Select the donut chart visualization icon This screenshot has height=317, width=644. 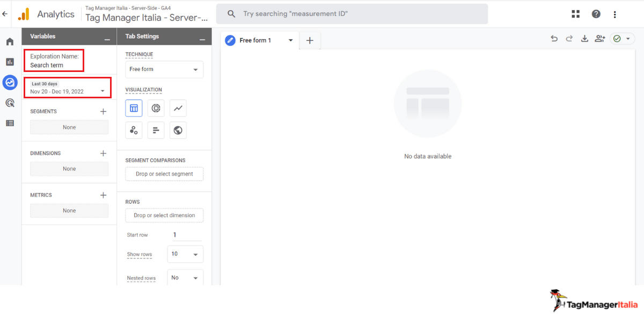click(x=156, y=108)
